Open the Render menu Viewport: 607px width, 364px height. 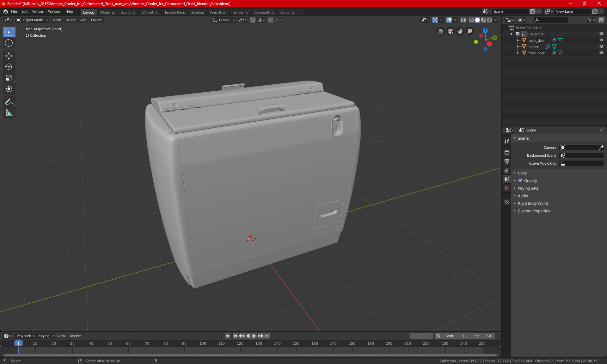(38, 11)
